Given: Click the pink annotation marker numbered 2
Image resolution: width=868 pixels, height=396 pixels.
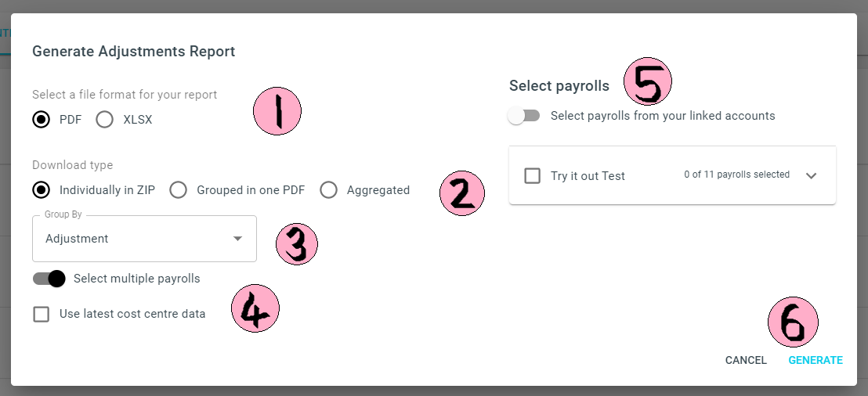Looking at the screenshot, I should pyautogui.click(x=462, y=193).
